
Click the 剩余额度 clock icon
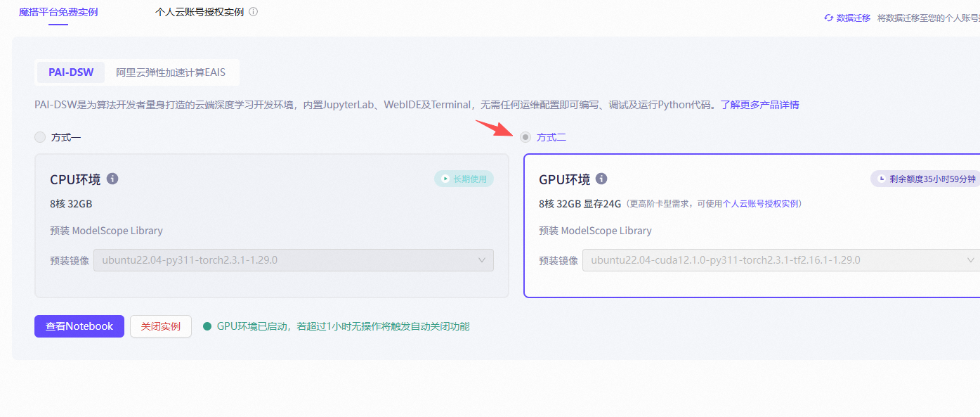881,179
